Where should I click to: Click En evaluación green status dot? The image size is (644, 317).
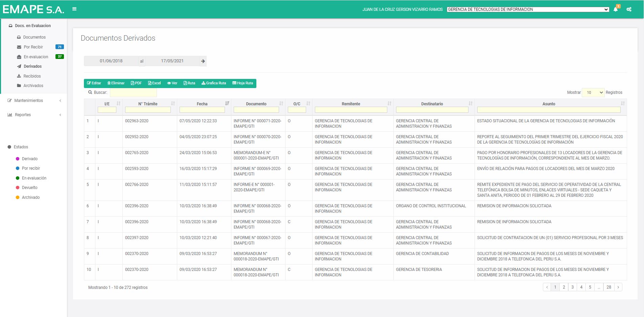click(x=18, y=178)
